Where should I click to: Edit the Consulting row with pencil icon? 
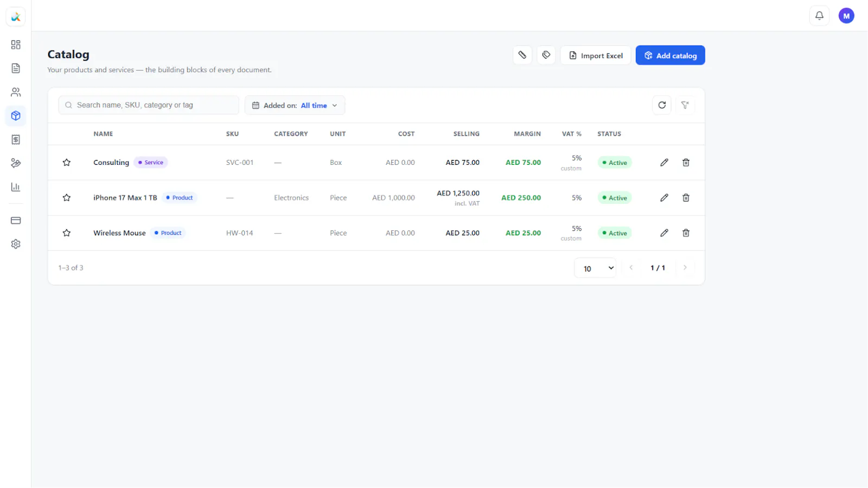coord(664,163)
